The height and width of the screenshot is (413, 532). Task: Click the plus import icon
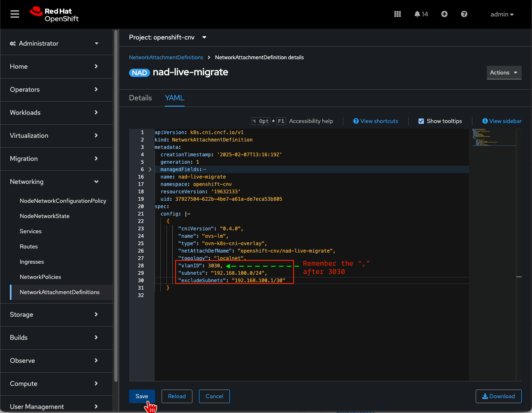tap(444, 14)
